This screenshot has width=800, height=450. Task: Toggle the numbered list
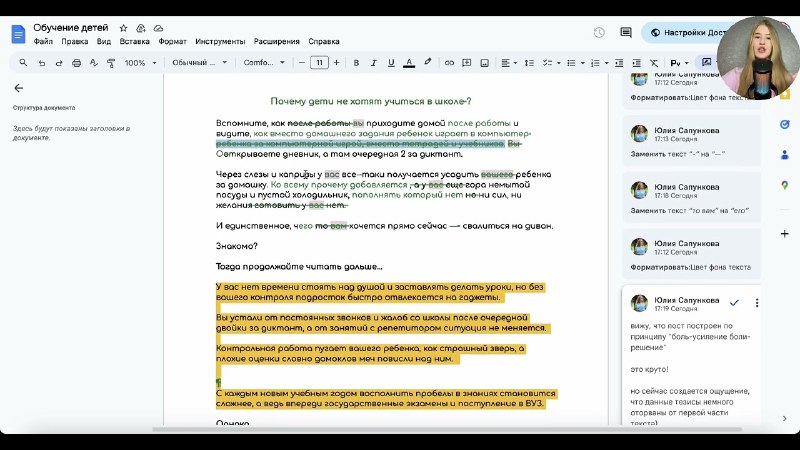[x=595, y=63]
